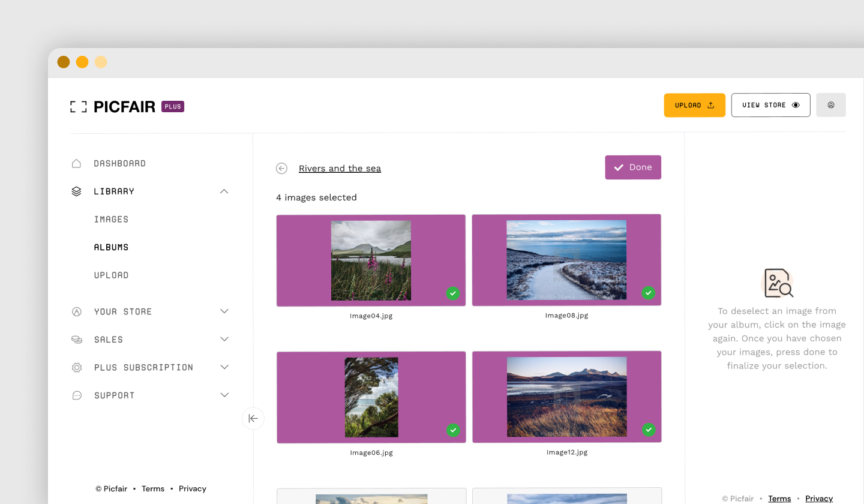Image resolution: width=864 pixels, height=504 pixels.
Task: Collapse the sidebar with the arrow icon
Action: pos(253,418)
